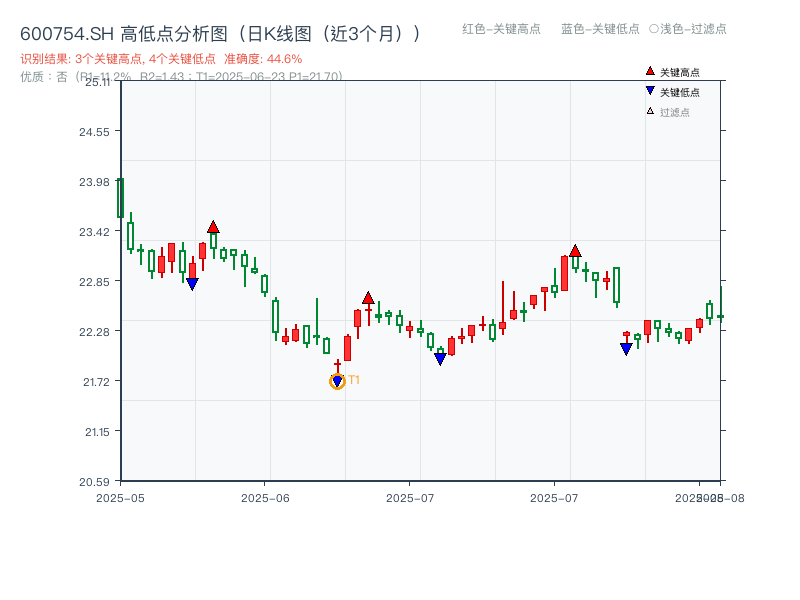Click the orange circled T1 marker
Image resolution: width=800 pixels, height=600 pixels.
point(337,380)
